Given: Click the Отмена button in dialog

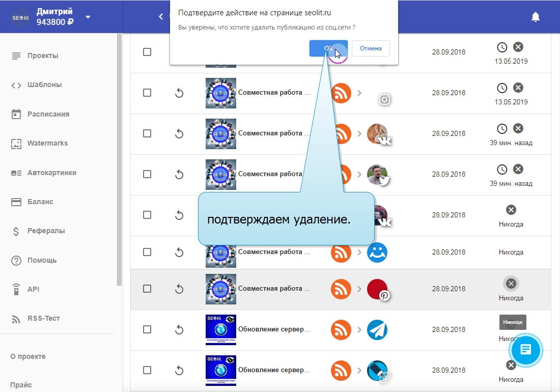Looking at the screenshot, I should coord(370,48).
